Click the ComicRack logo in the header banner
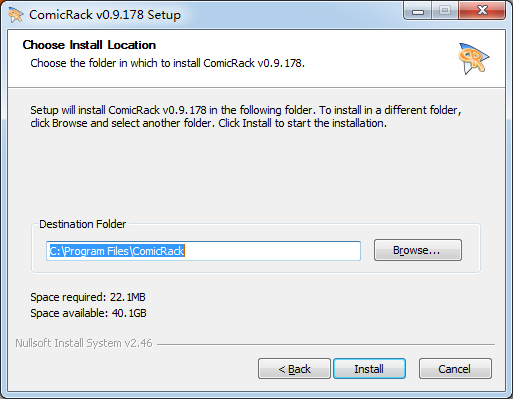 click(x=473, y=58)
